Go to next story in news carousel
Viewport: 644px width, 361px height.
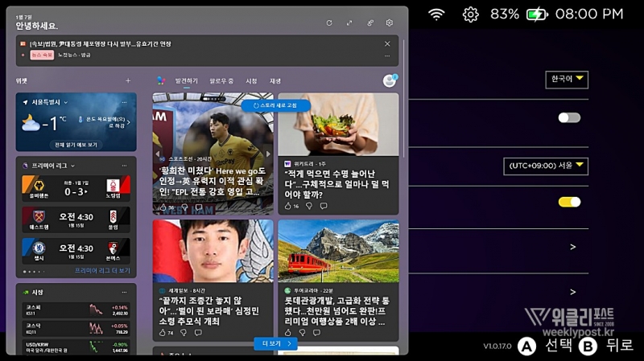coord(268,154)
